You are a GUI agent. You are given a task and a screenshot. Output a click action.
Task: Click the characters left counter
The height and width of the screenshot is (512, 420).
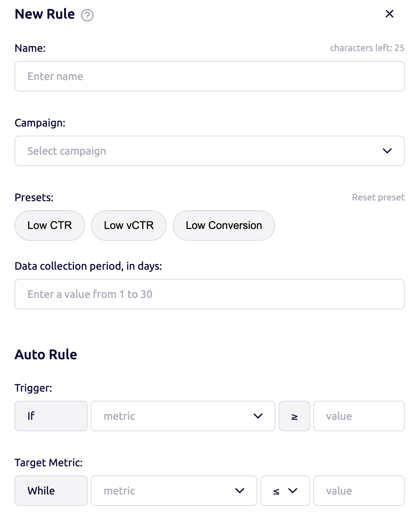coord(367,48)
